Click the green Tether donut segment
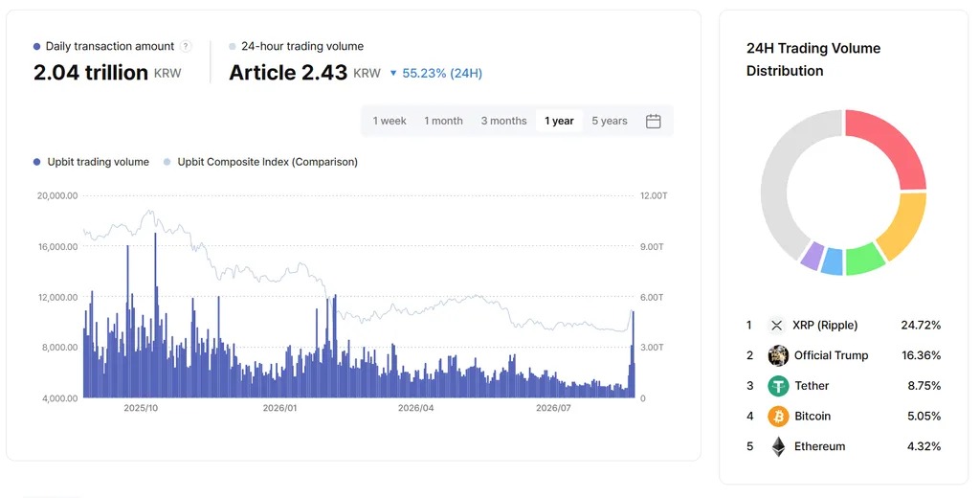 864,260
